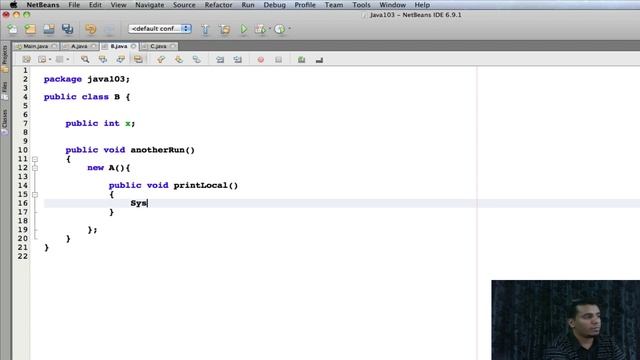Viewport: 640px width, 360px height.
Task: Click the Open Project toolbar icon
Action: tap(49, 29)
